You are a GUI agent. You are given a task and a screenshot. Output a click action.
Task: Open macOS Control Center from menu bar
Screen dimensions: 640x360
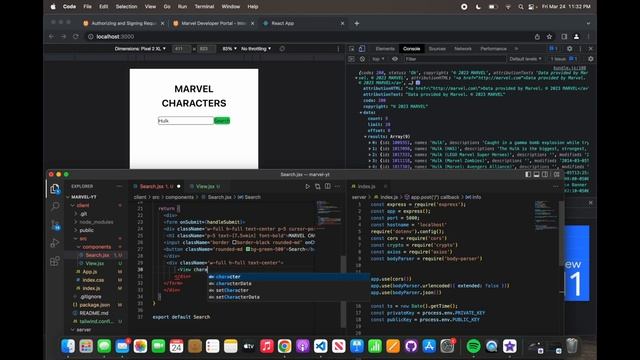click(531, 7)
